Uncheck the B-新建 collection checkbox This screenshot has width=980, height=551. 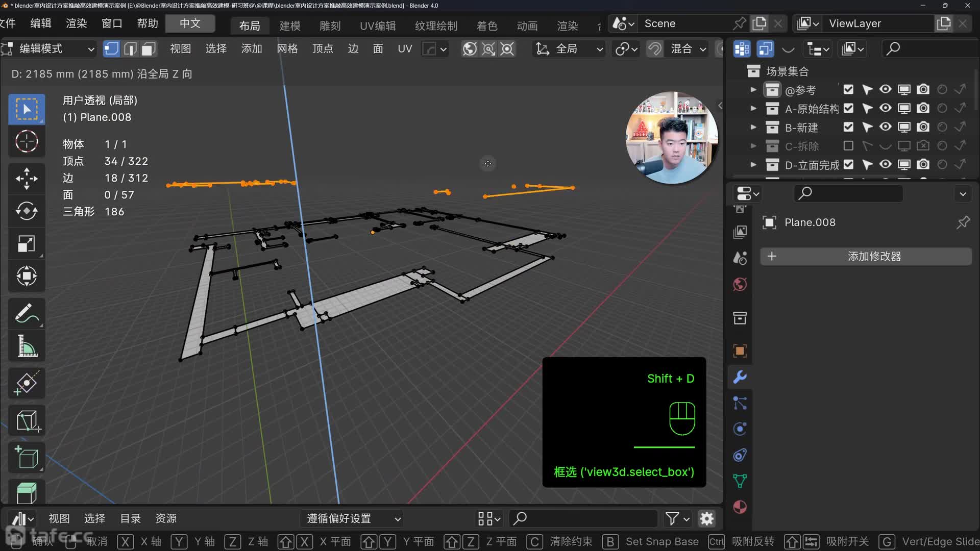(848, 127)
